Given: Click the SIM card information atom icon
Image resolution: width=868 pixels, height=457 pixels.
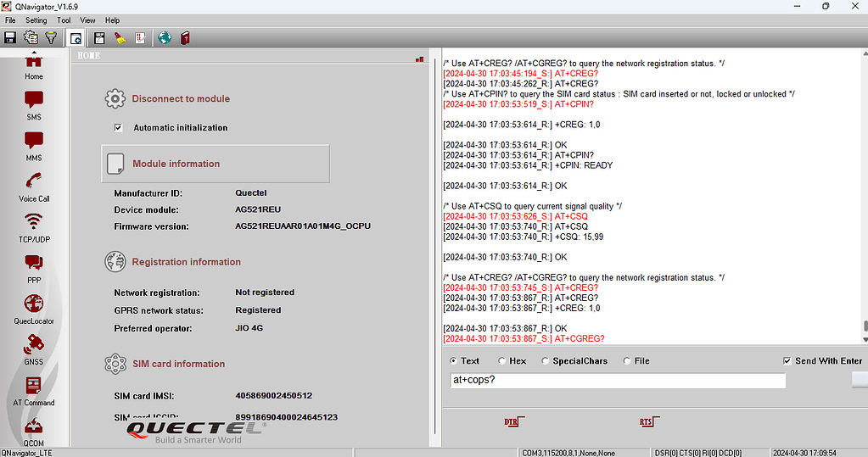Looking at the screenshot, I should pyautogui.click(x=115, y=364).
